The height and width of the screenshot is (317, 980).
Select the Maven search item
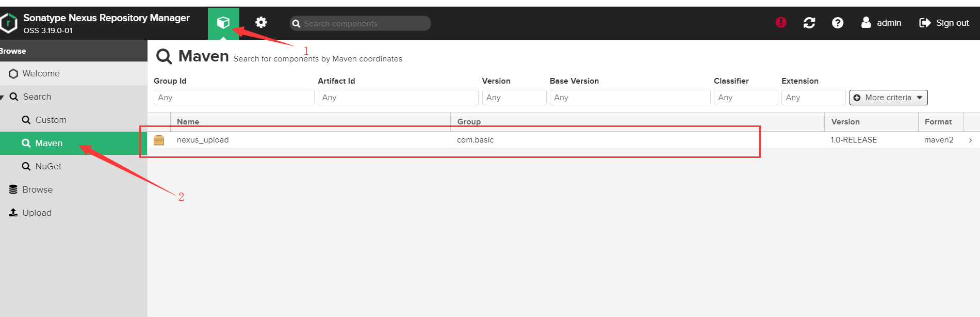coord(73,143)
